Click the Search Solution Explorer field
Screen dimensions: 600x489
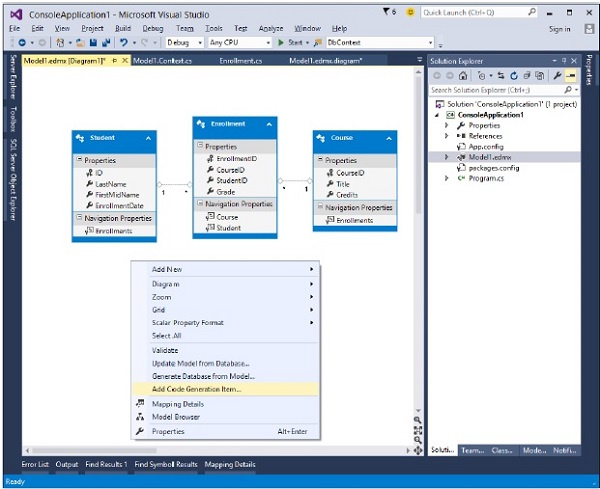pos(504,90)
